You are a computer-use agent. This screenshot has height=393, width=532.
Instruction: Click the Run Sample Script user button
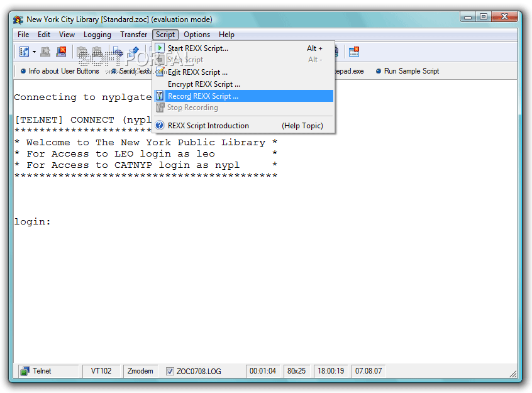click(x=407, y=71)
